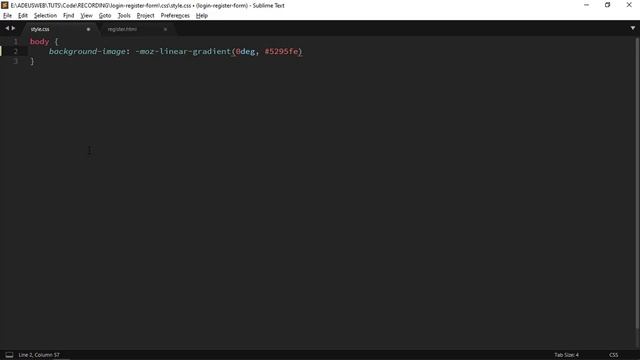Click the closing brace on line 3

coord(32,61)
